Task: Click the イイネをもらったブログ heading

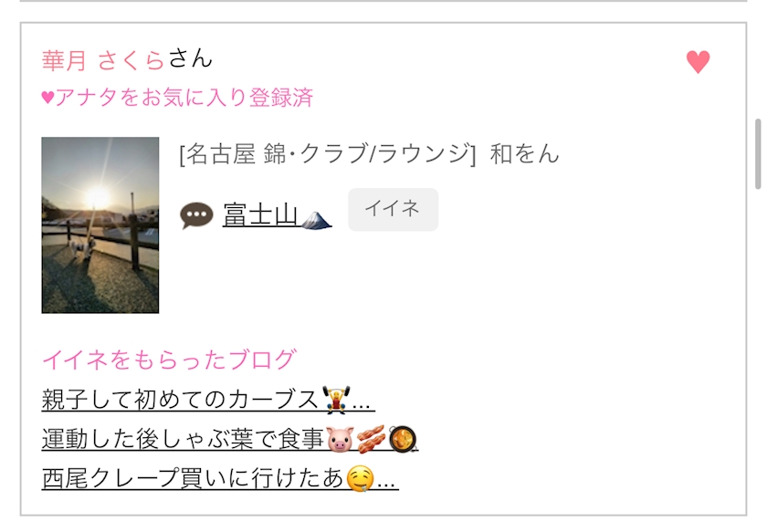Action: click(169, 360)
